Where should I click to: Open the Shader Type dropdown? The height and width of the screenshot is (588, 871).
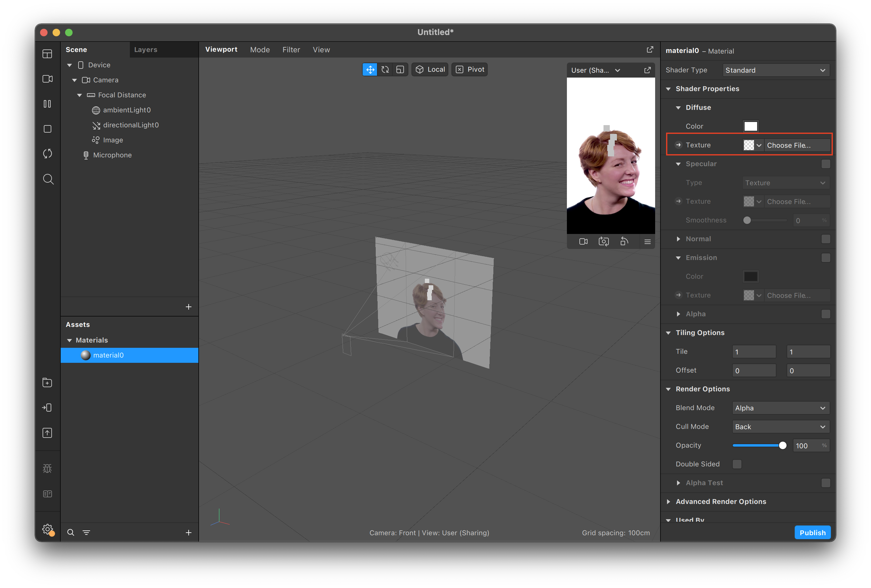point(776,70)
